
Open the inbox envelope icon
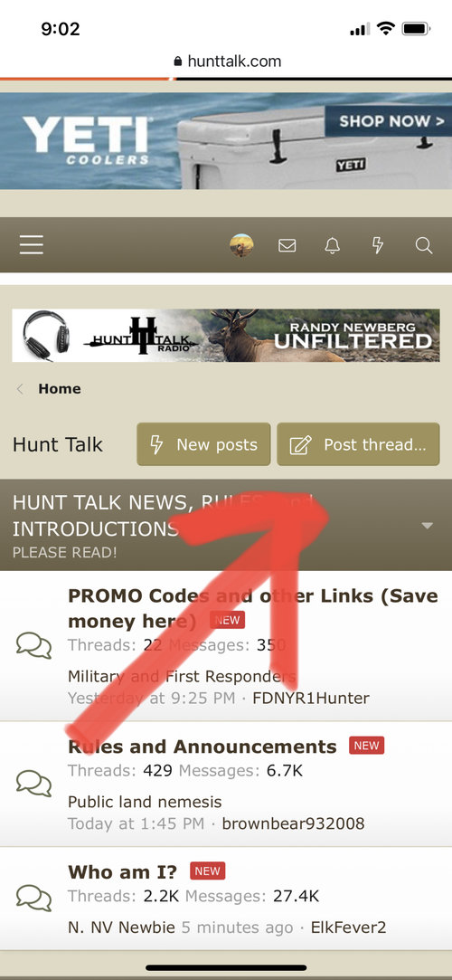point(287,245)
